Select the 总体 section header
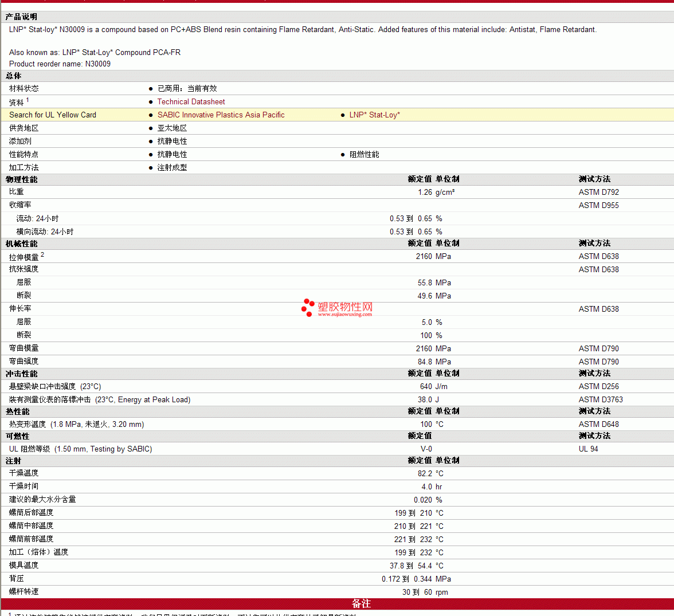 [13, 76]
